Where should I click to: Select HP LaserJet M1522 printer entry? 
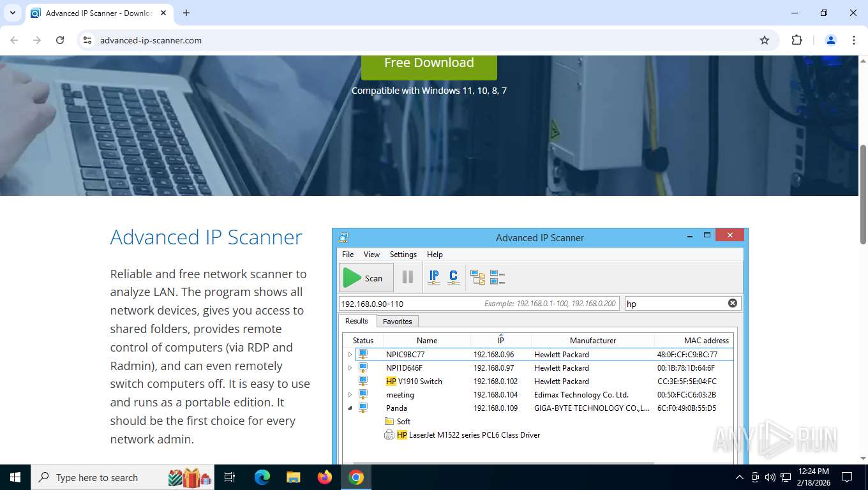click(468, 434)
